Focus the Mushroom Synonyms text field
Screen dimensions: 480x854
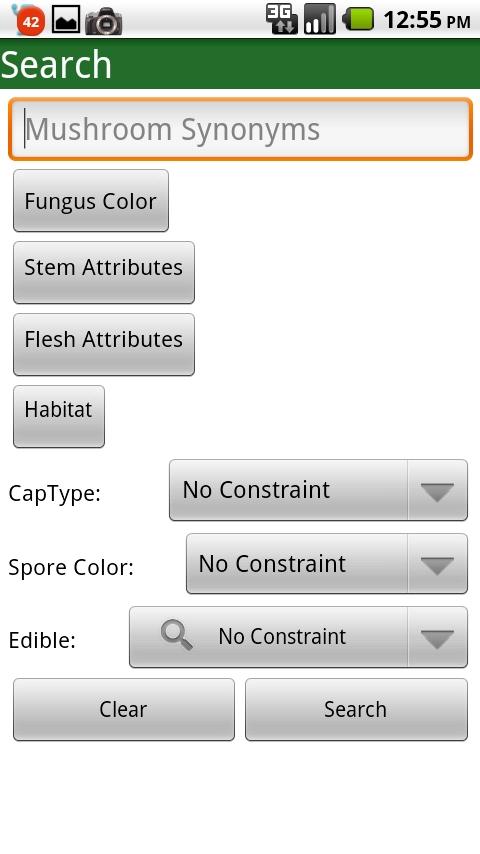(240, 129)
